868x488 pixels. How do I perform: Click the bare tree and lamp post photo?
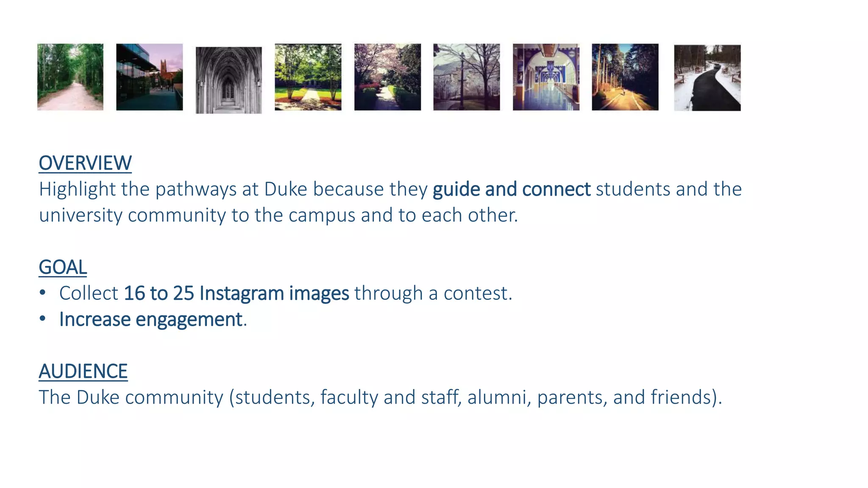point(467,77)
